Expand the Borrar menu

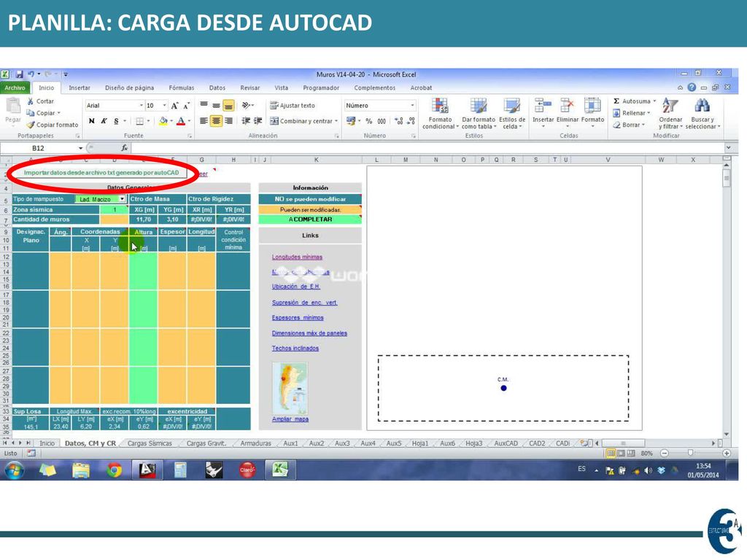pos(643,125)
